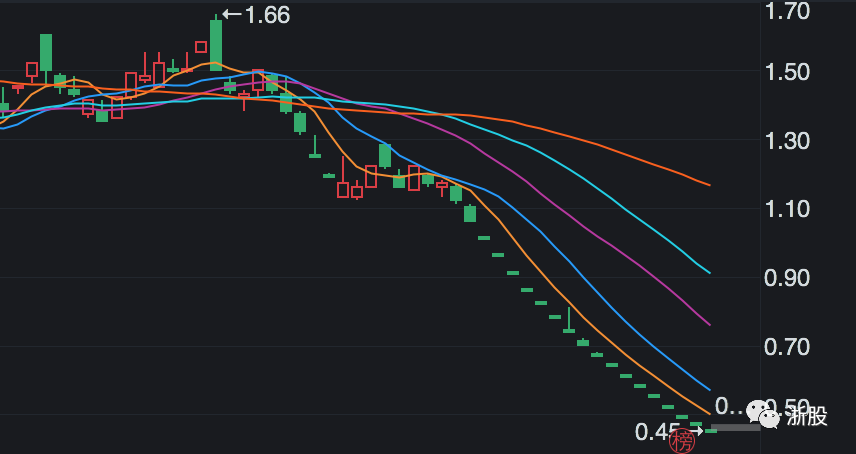Image resolution: width=856 pixels, height=454 pixels.
Task: Click the 0.90 axis value
Action: 787,278
